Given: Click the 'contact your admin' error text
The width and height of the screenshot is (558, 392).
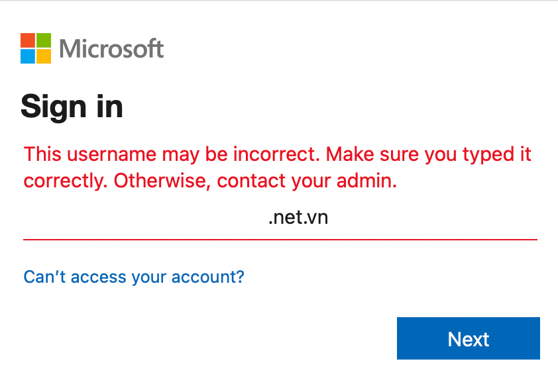Looking at the screenshot, I should pos(307,181).
